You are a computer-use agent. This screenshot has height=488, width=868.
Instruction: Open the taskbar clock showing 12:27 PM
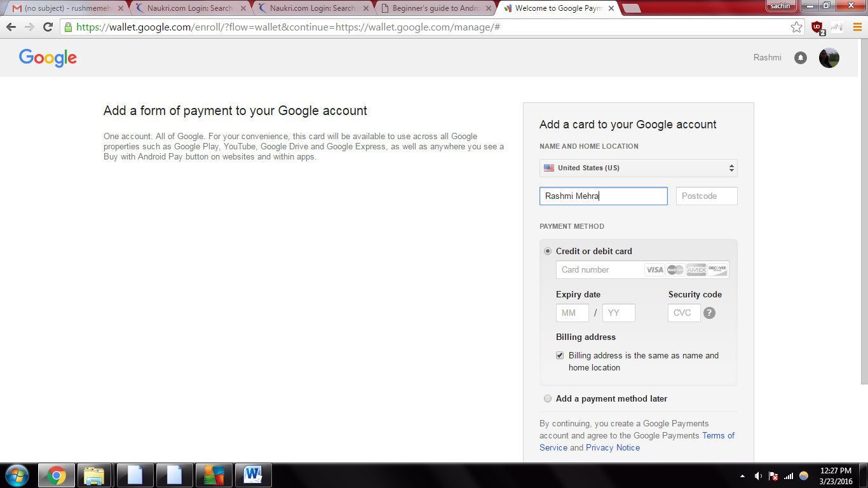click(x=836, y=476)
